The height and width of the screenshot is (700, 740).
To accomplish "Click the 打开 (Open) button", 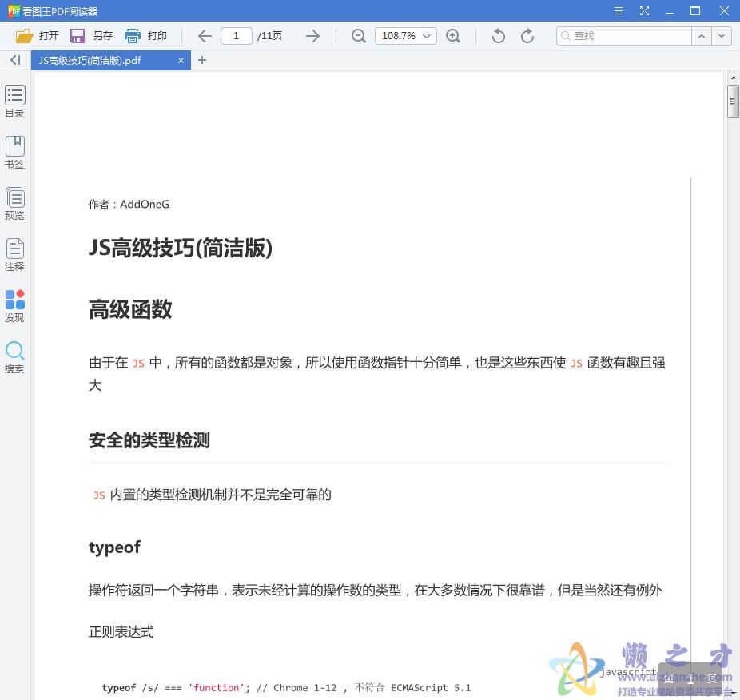I will coord(38,35).
